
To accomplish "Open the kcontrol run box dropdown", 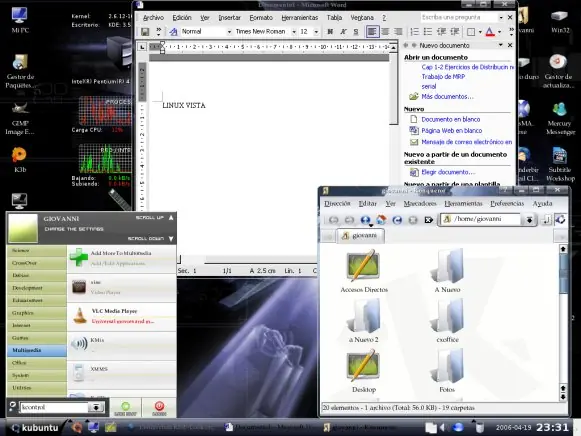I will tap(95, 407).
